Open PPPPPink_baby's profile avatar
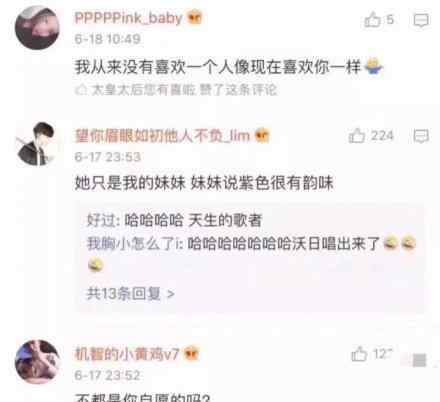 tap(37, 28)
